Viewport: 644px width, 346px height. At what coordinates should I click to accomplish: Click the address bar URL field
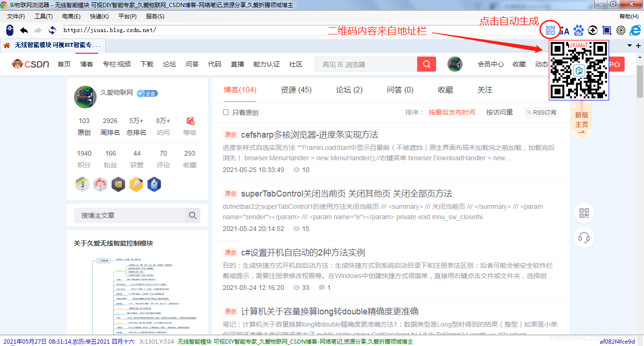[300, 30]
